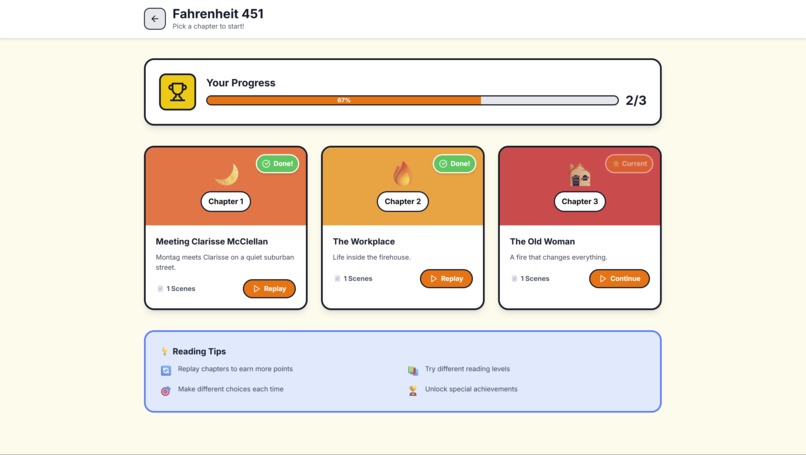Viewport: 806px width, 455px height.
Task: Click '1 Scenes' on The Workplace card
Action: 358,278
